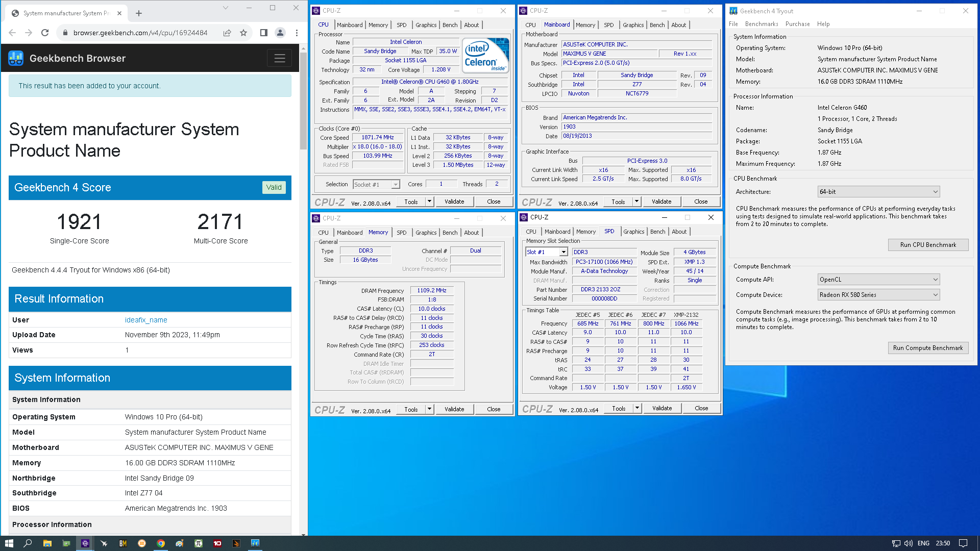Expand Tools arrow in CPU-Z SPD window
Image resolution: width=980 pixels, height=551 pixels.
(x=637, y=408)
